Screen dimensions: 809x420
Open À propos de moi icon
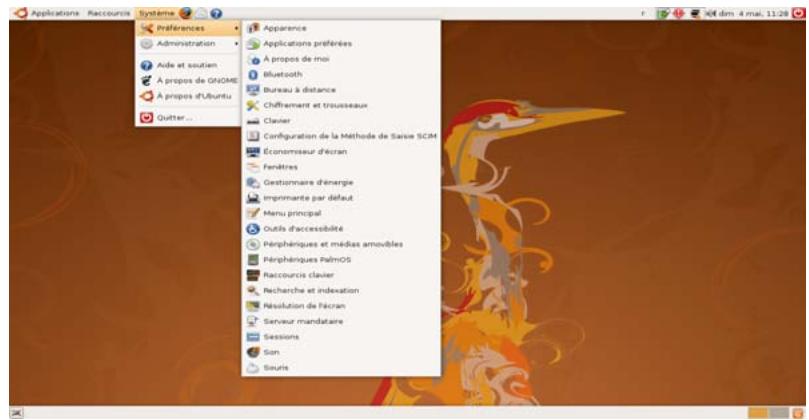(253, 59)
